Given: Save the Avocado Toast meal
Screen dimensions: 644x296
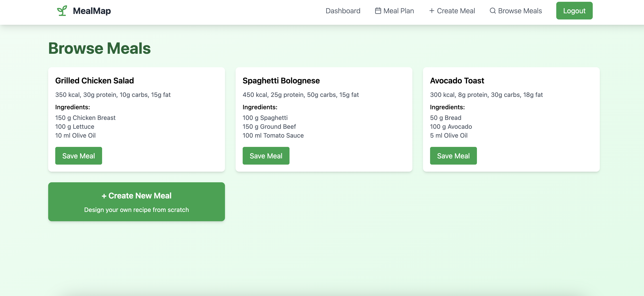Looking at the screenshot, I should pos(453,156).
